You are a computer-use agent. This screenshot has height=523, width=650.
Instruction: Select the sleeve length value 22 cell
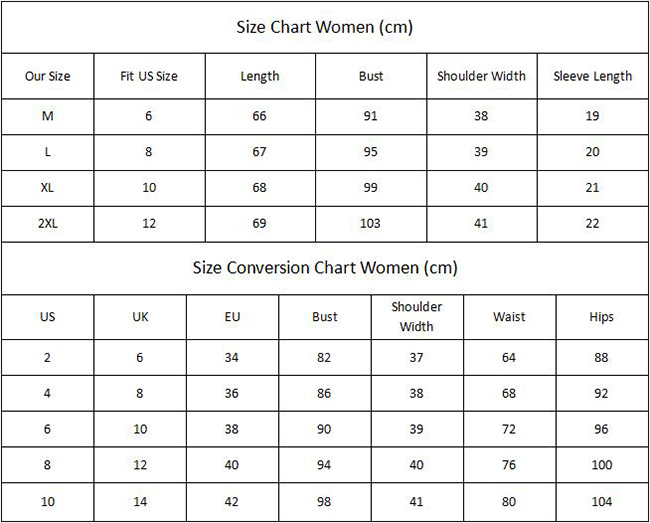click(592, 224)
